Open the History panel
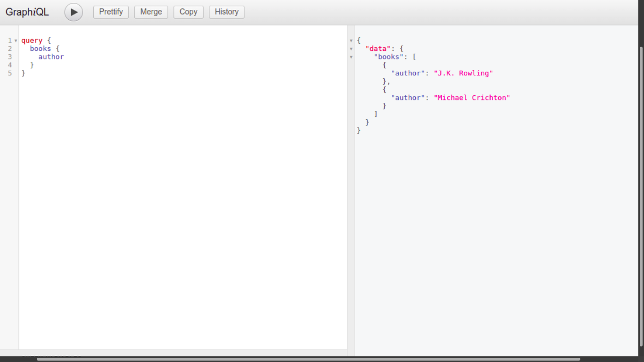 click(x=227, y=12)
